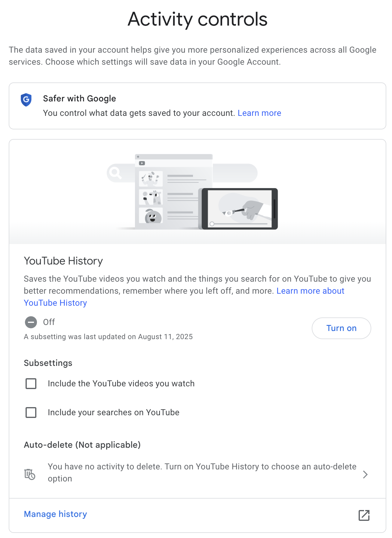Select the top video thumbnail in the illustration
This screenshot has height=538, width=392.
coord(151,179)
